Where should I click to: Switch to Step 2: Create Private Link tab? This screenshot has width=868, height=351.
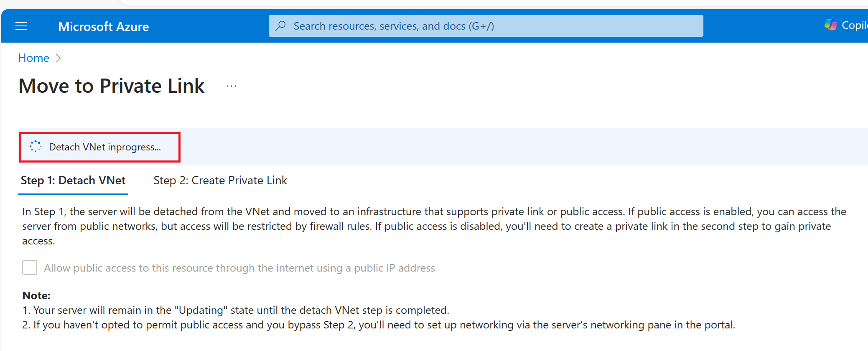[220, 181]
